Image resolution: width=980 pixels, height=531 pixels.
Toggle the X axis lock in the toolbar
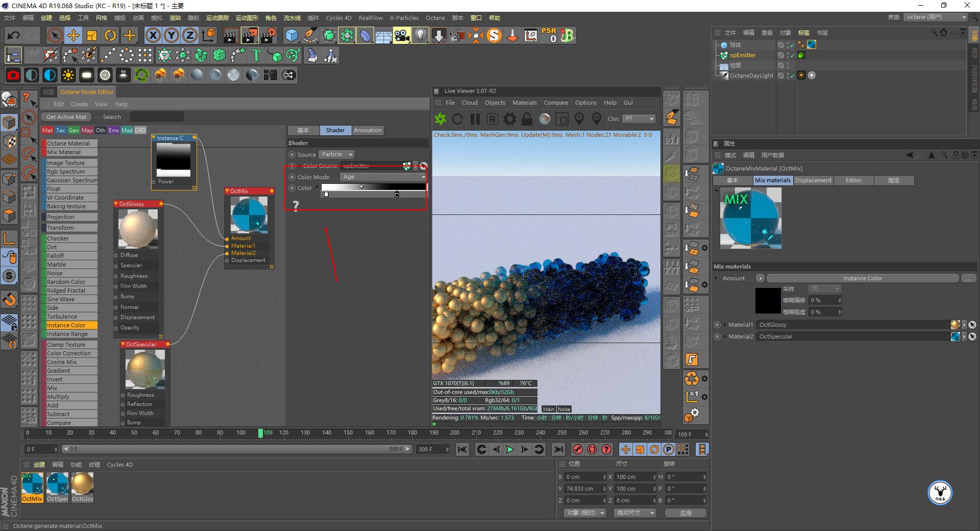[x=153, y=35]
